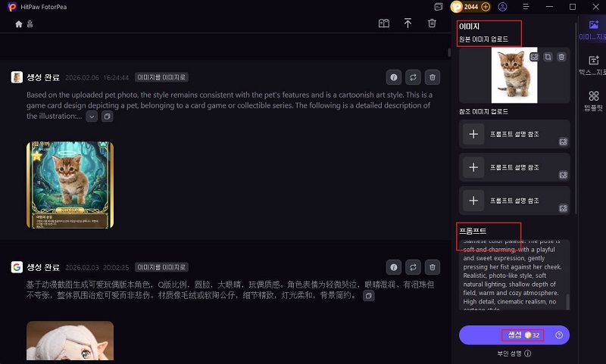Click the scroll-to-top arrow icon
This screenshot has width=606, height=364.
(x=408, y=23)
